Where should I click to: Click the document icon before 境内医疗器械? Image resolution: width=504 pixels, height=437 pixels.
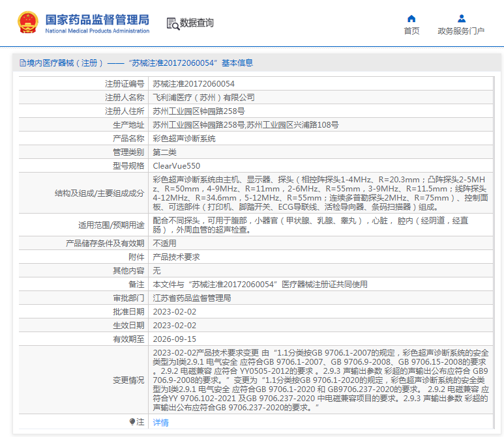coord(23,63)
